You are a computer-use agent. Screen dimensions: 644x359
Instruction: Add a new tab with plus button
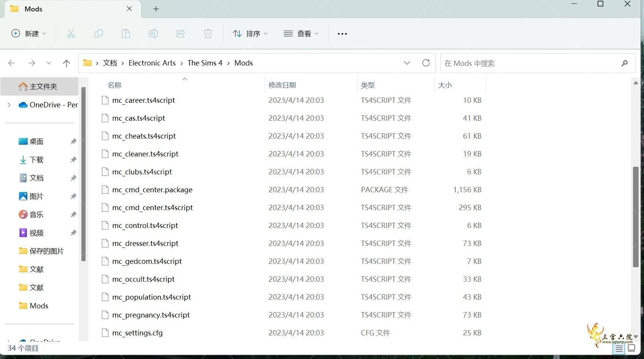tap(156, 9)
